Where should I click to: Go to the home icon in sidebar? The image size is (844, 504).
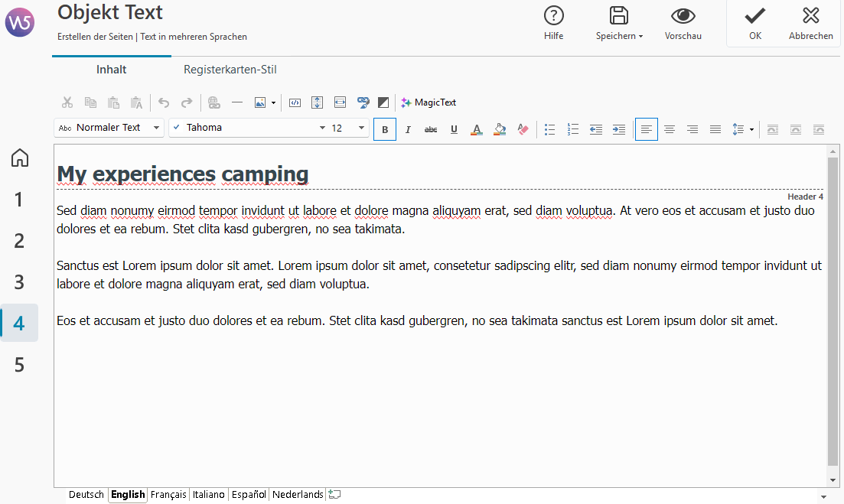(x=20, y=158)
